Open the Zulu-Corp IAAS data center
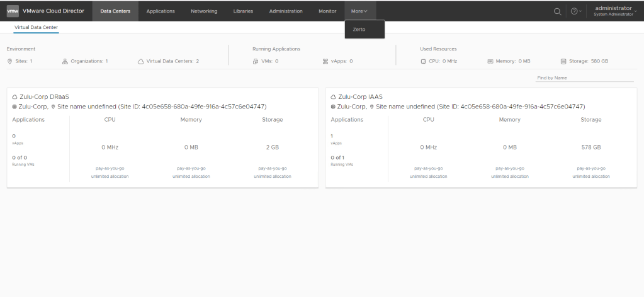The height and width of the screenshot is (297, 644). (x=360, y=97)
